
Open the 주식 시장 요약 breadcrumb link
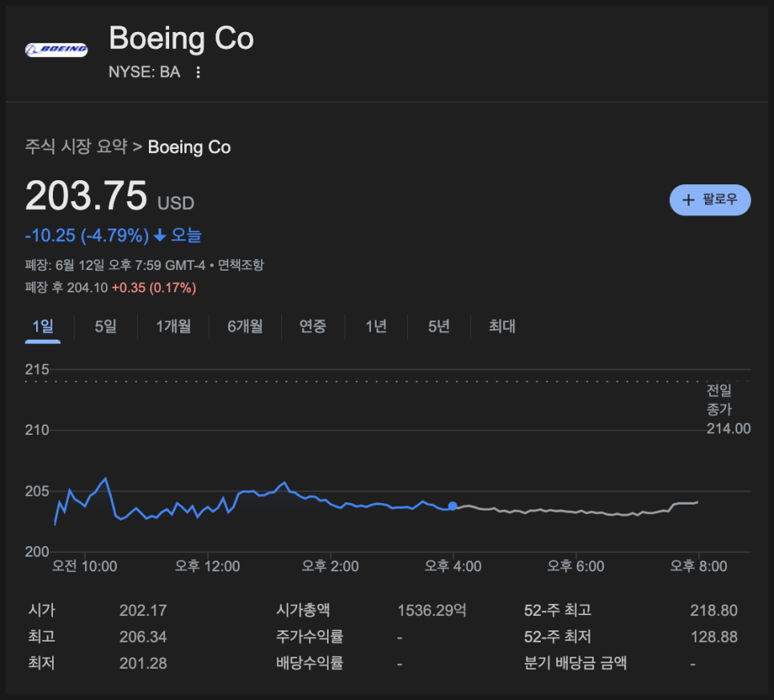coord(76,147)
